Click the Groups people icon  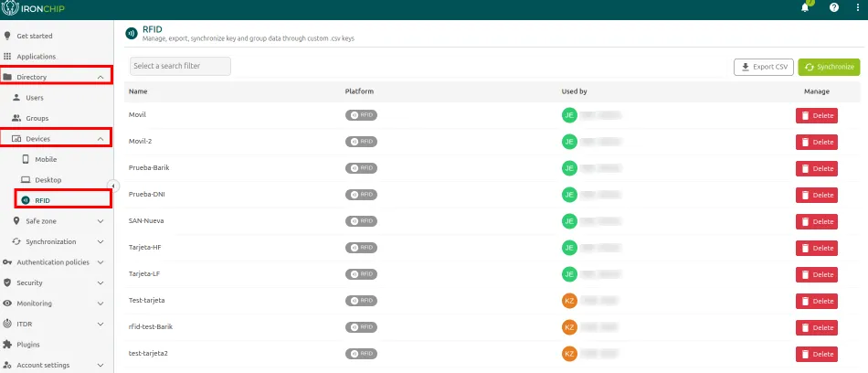(16, 118)
